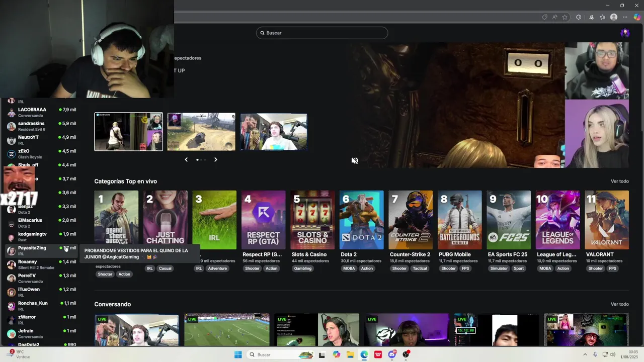
Task: Select the GTA gameplay carousel thumbnail
Action: pos(201,132)
